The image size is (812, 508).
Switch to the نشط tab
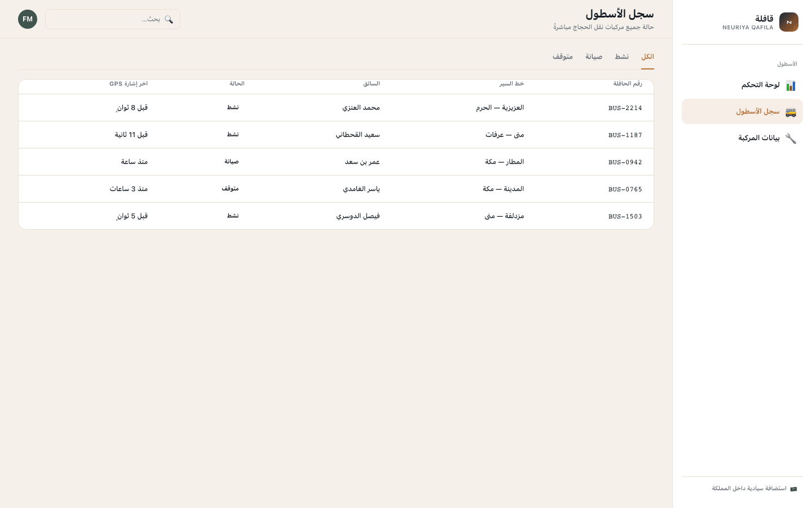622,57
